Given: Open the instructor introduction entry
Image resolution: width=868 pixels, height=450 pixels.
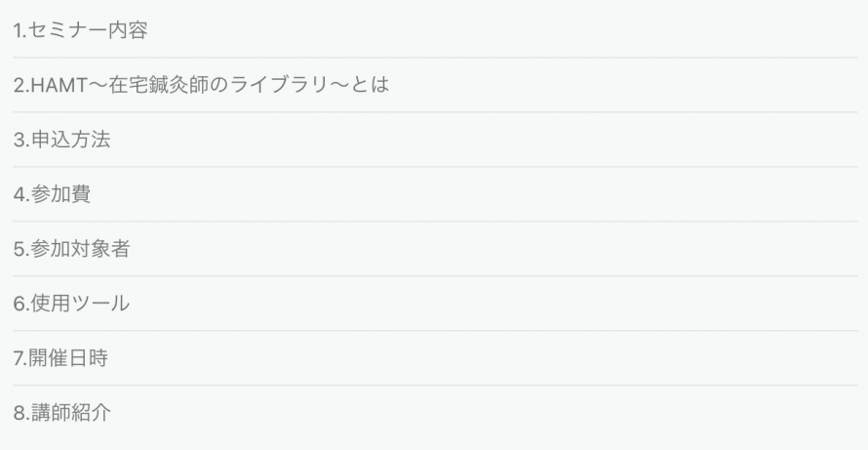Looking at the screenshot, I should pyautogui.click(x=61, y=413).
